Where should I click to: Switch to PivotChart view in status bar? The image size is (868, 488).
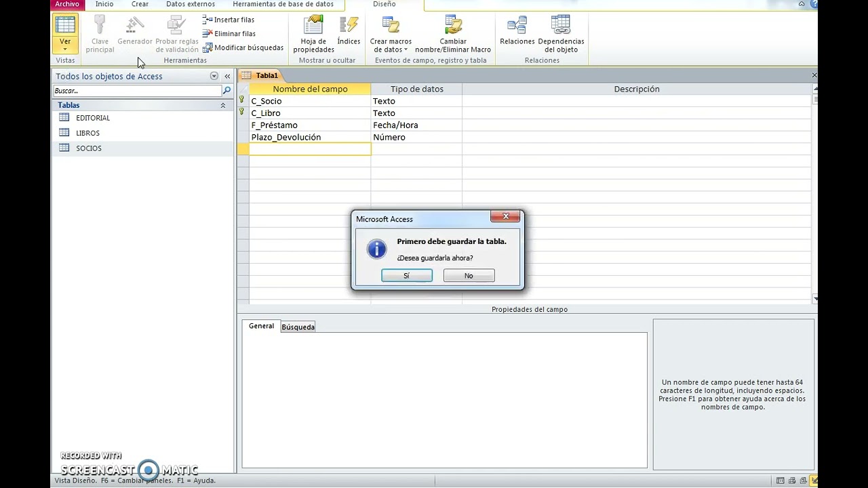(804, 481)
